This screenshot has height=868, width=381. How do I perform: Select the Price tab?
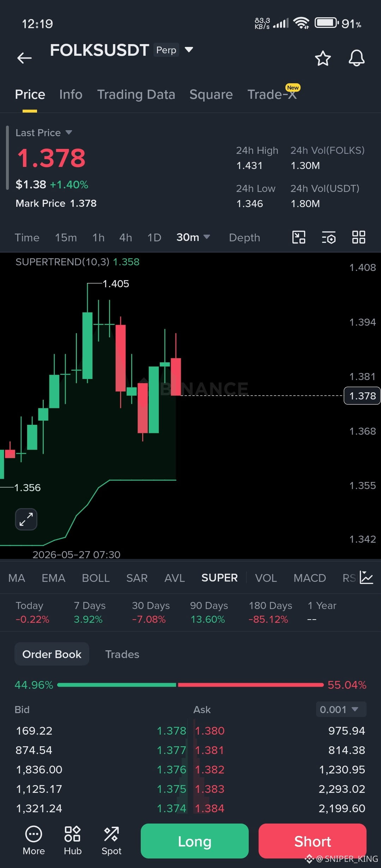tap(30, 95)
